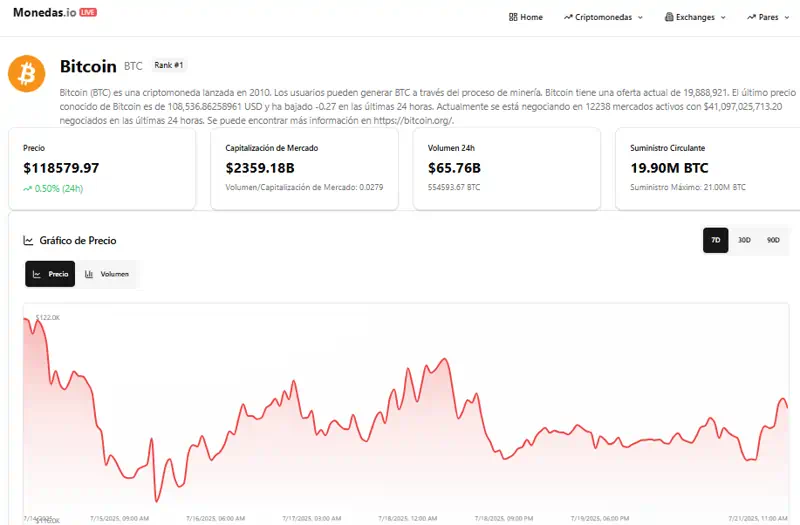Click the Rank #1 badge
The width and height of the screenshot is (800, 525).
tap(169, 65)
